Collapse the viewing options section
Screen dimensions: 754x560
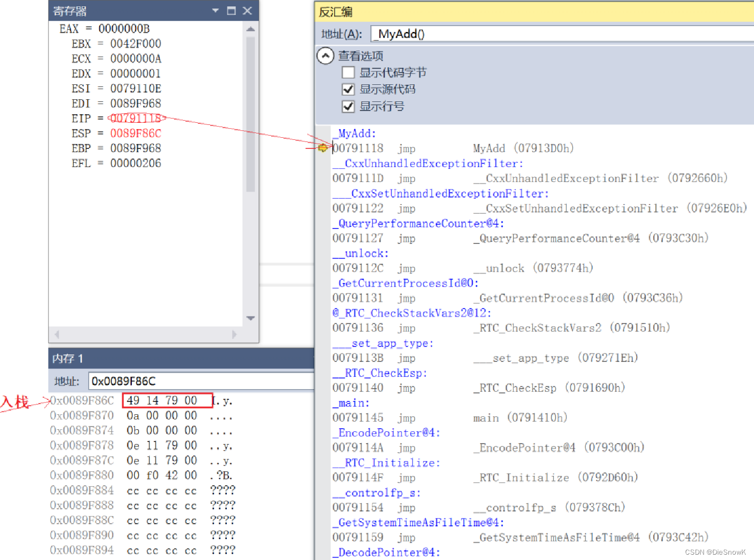[326, 56]
